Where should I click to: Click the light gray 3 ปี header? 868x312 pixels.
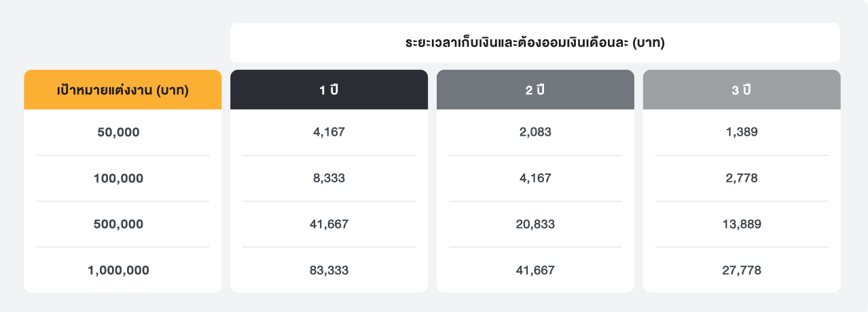741,90
